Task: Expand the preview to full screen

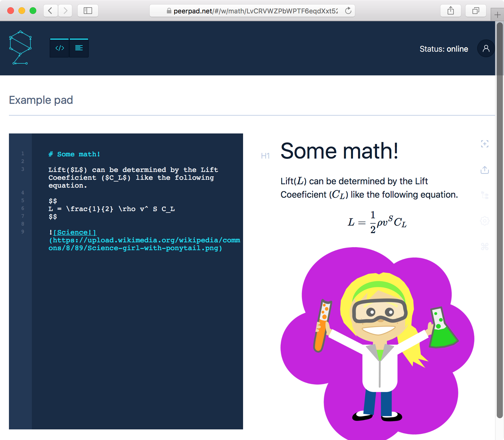Action: pyautogui.click(x=485, y=144)
